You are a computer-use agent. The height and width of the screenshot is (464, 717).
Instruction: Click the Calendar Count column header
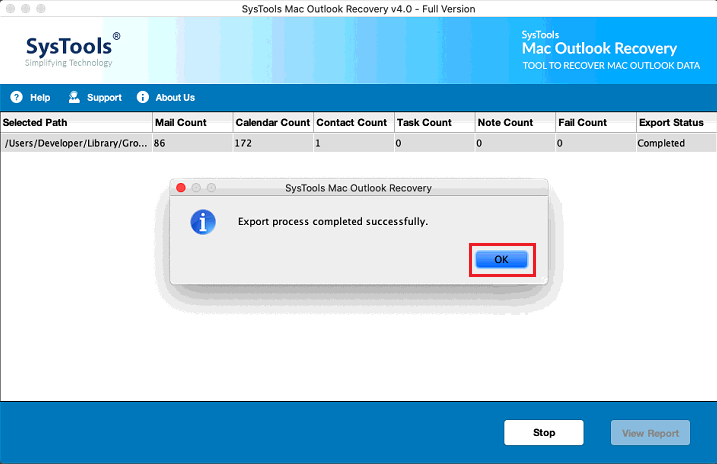coord(272,123)
